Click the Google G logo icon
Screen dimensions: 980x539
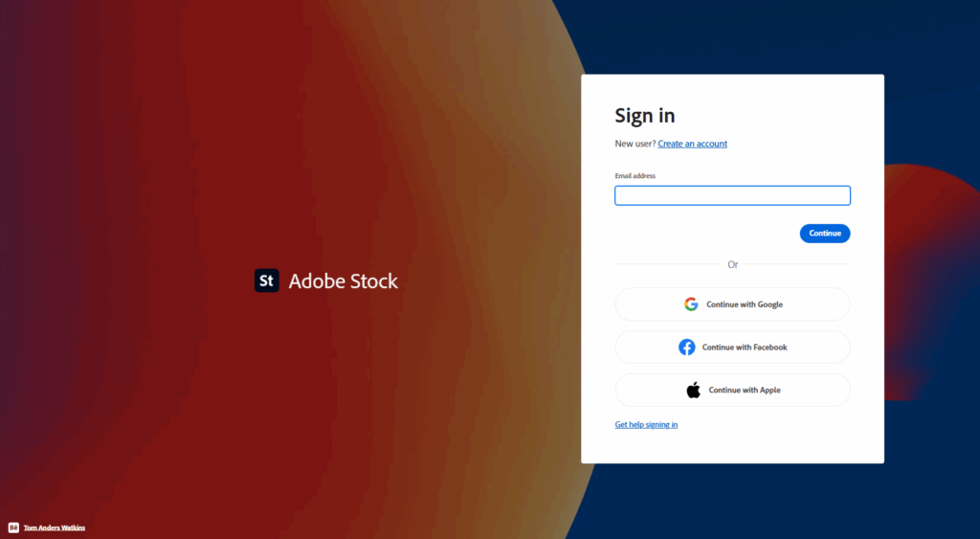pos(691,303)
